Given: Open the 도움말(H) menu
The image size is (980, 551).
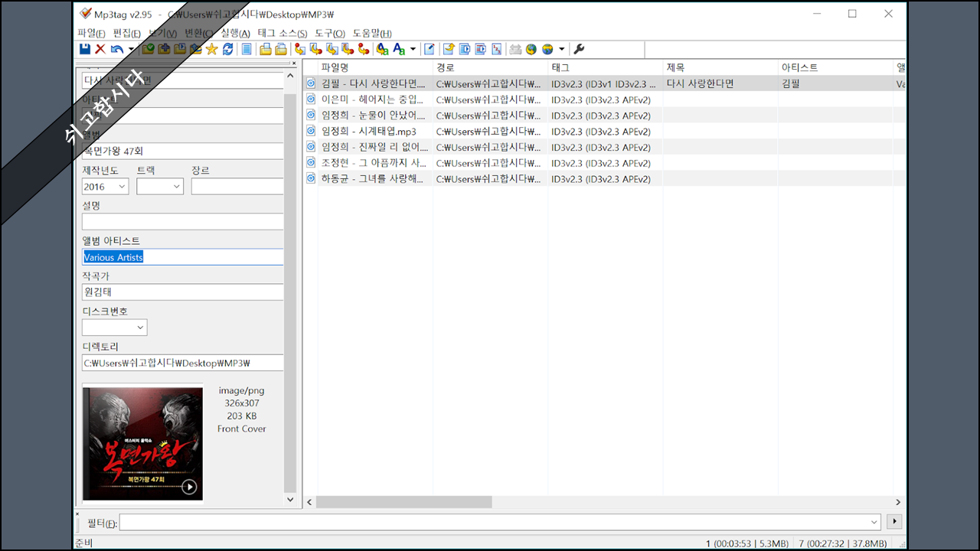Looking at the screenshot, I should point(372,33).
